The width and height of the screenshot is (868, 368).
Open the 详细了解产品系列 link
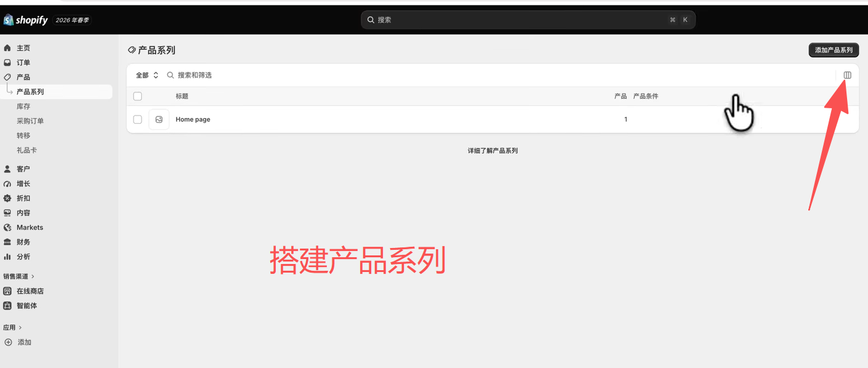pos(492,151)
